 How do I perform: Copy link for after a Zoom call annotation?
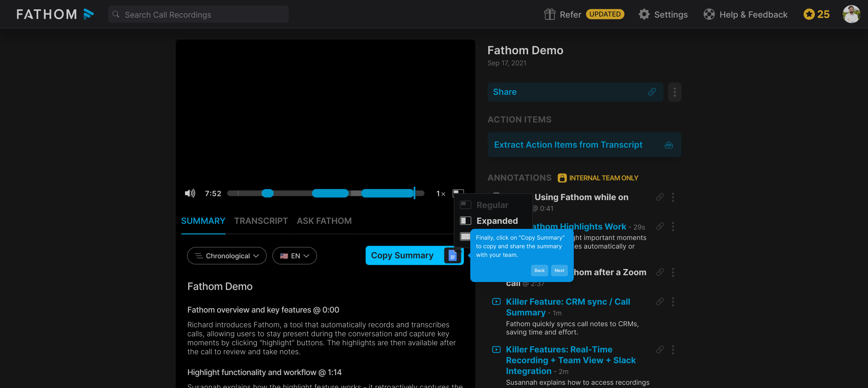pyautogui.click(x=660, y=272)
